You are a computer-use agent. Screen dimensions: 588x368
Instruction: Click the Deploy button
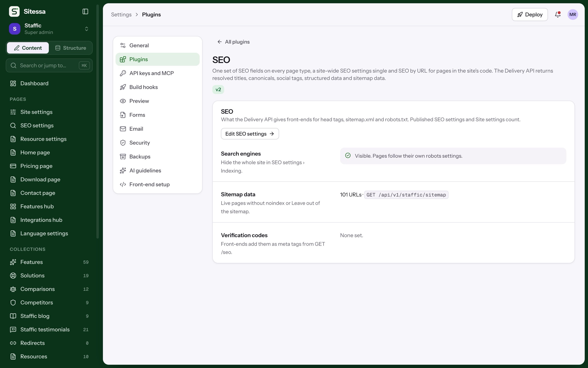(530, 14)
